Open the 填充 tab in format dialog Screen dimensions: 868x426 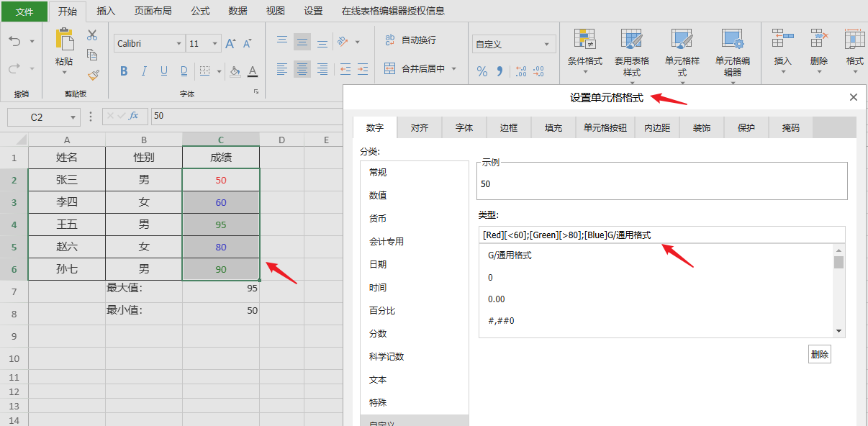pos(553,127)
